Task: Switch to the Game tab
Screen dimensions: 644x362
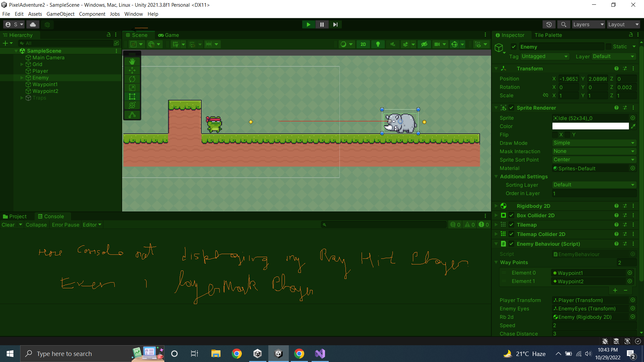Action: click(169, 35)
